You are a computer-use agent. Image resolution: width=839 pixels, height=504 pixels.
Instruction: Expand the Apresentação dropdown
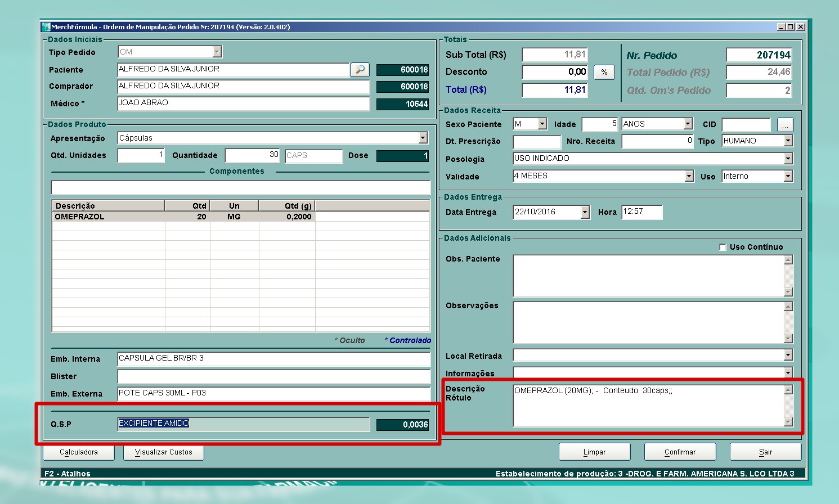[x=423, y=138]
